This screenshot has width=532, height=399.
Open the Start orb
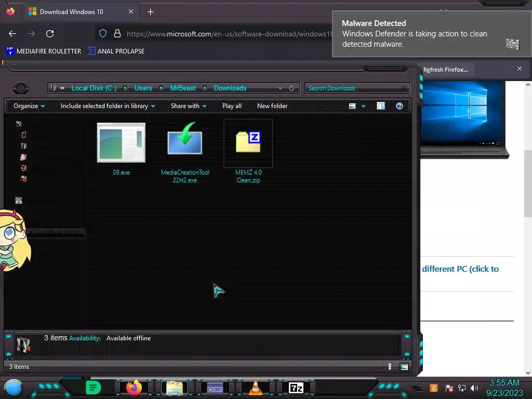coord(13,388)
